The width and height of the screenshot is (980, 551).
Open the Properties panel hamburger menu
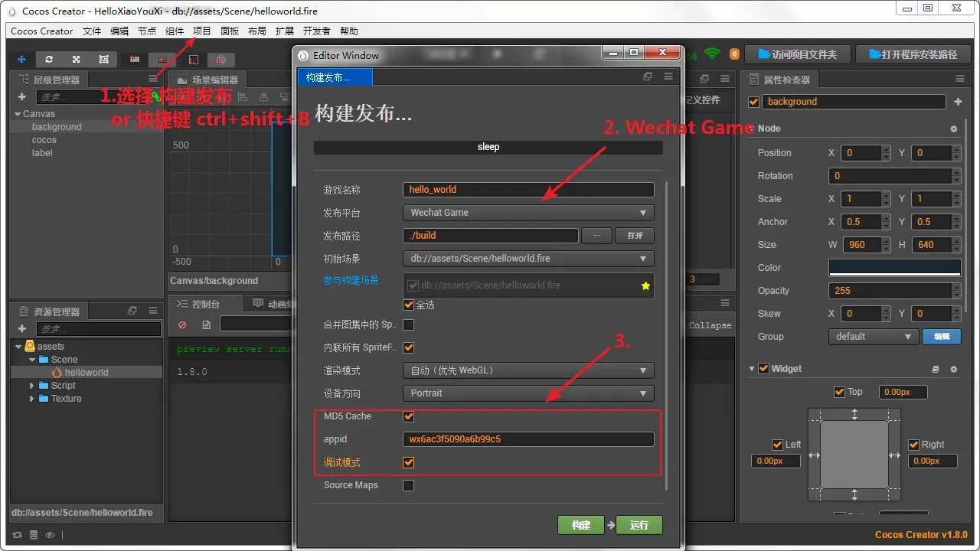pyautogui.click(x=960, y=79)
